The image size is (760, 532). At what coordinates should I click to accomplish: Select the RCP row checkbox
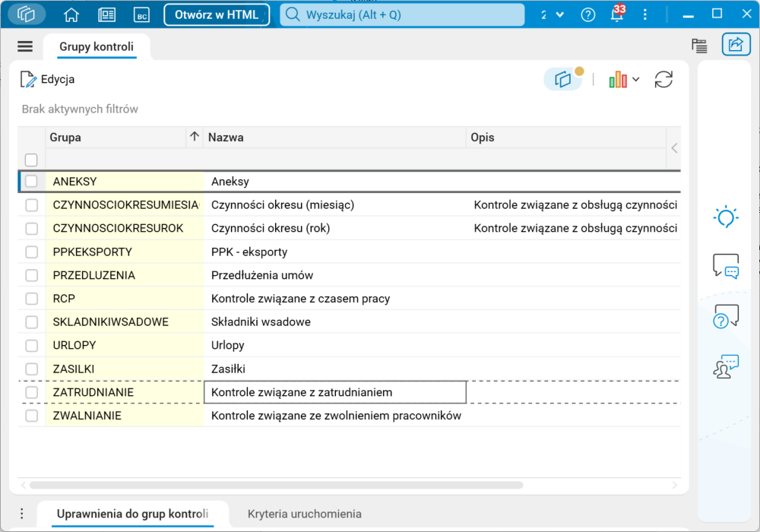click(x=31, y=299)
